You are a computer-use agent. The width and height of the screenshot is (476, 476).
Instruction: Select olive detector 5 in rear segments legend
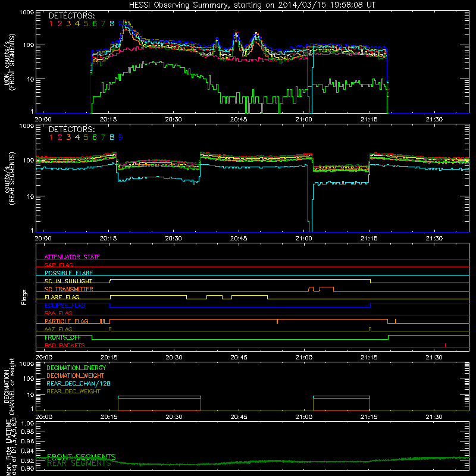coord(86,137)
